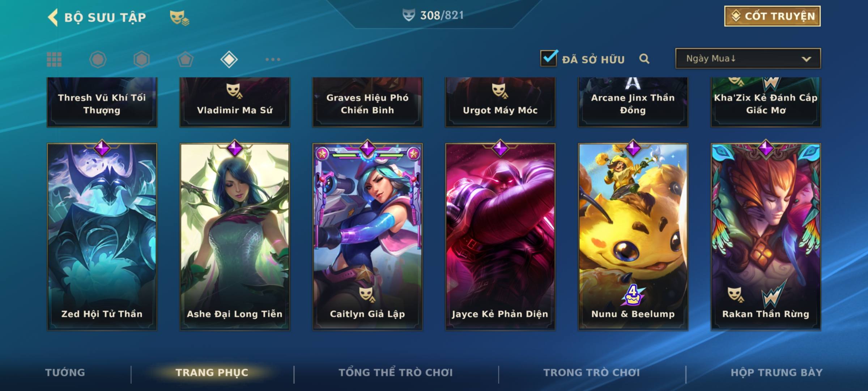
Task: Select the hexagon rarity filter icon
Action: [141, 59]
